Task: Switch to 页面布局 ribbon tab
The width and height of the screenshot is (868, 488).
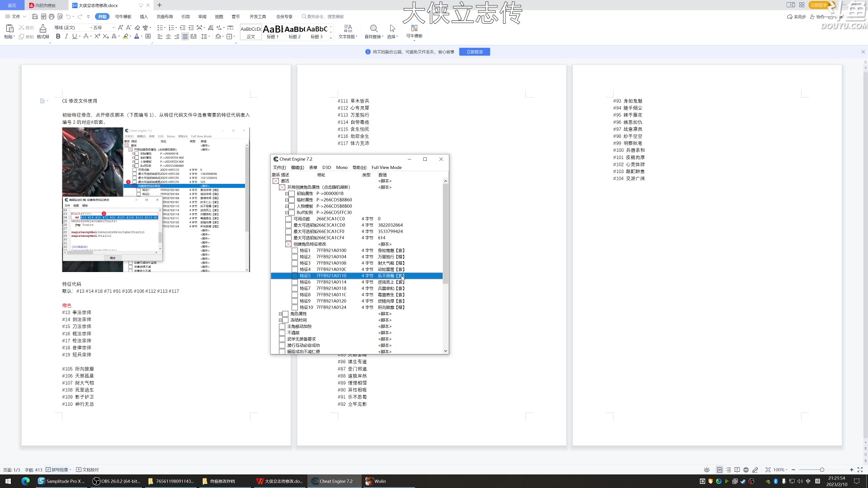Action: (165, 17)
